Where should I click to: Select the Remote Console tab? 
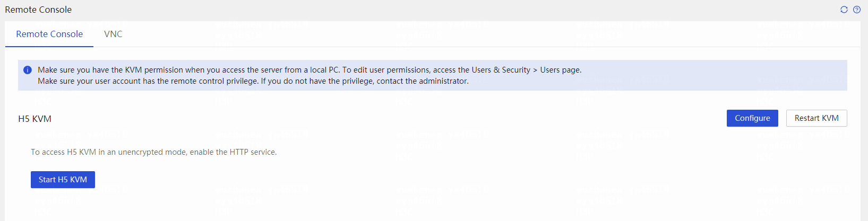click(x=49, y=34)
